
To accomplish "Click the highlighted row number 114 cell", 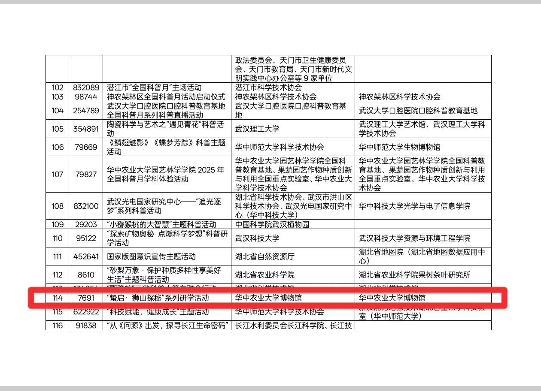I will 57,298.
